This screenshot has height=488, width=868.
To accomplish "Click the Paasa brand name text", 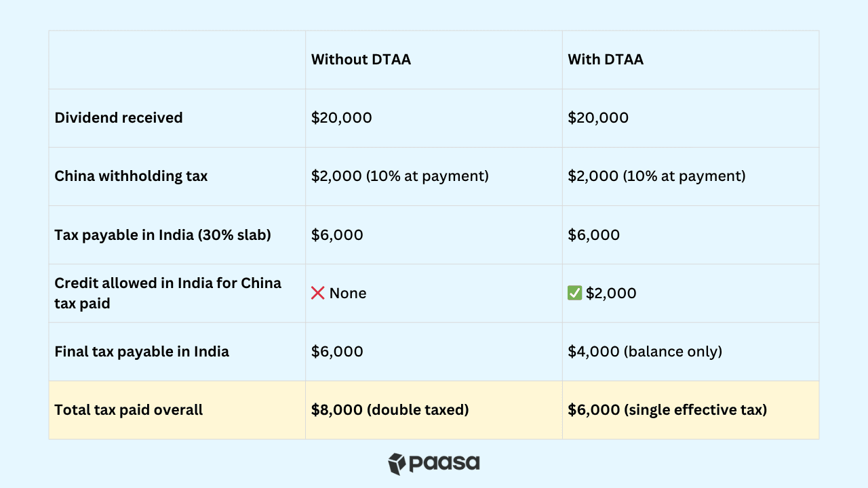I will (x=444, y=464).
